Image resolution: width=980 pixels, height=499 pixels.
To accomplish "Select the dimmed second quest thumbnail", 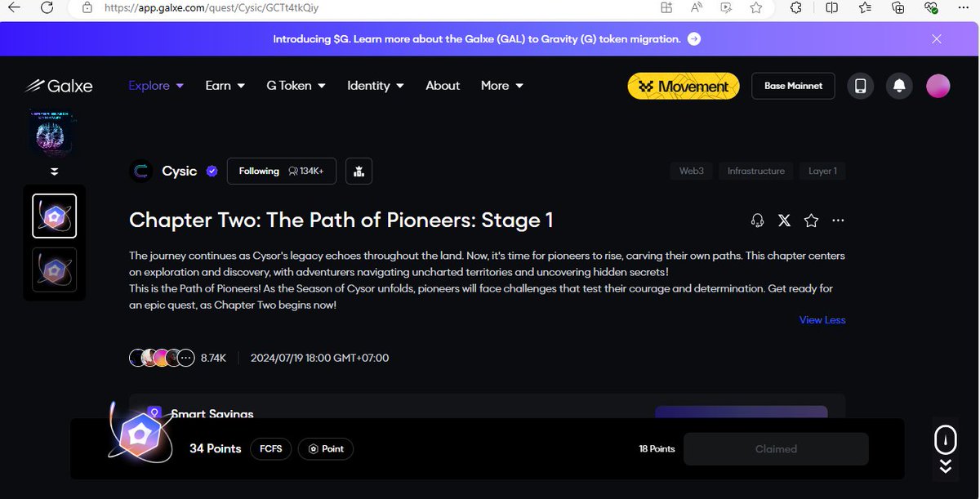I will [54, 270].
